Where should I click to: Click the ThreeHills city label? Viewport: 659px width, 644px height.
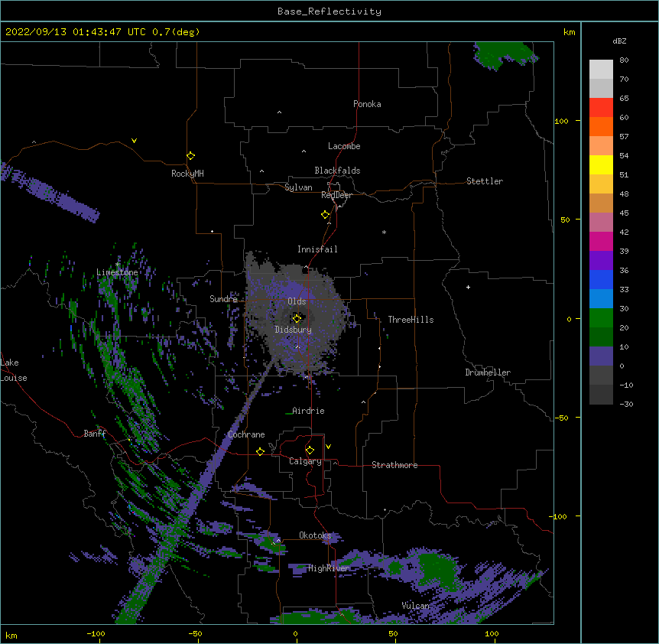pyautogui.click(x=411, y=320)
